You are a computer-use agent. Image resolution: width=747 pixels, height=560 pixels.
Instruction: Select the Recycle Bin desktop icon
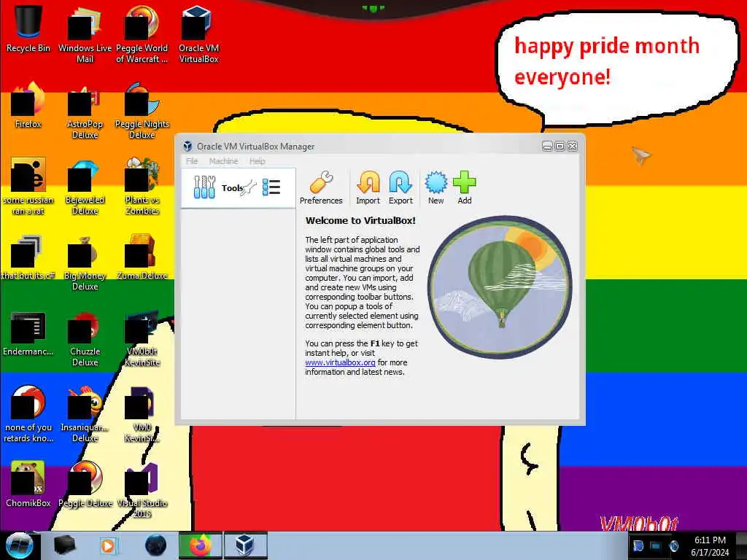pyautogui.click(x=28, y=28)
